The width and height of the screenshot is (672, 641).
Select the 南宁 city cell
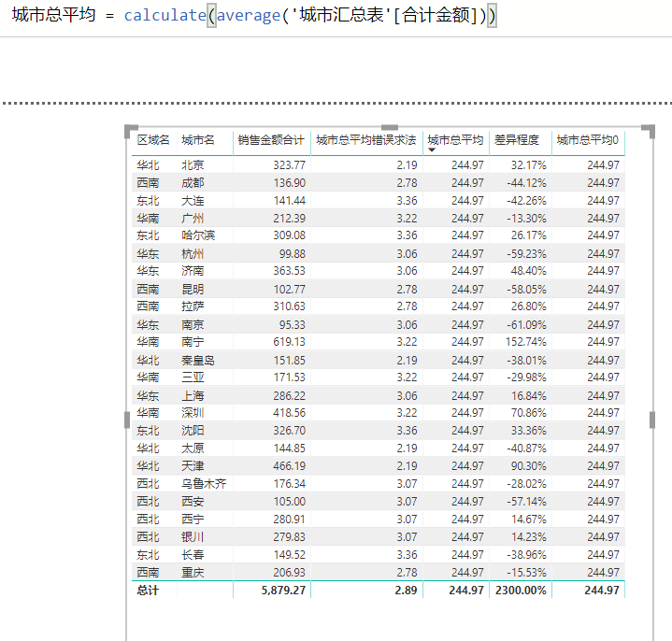(193, 342)
